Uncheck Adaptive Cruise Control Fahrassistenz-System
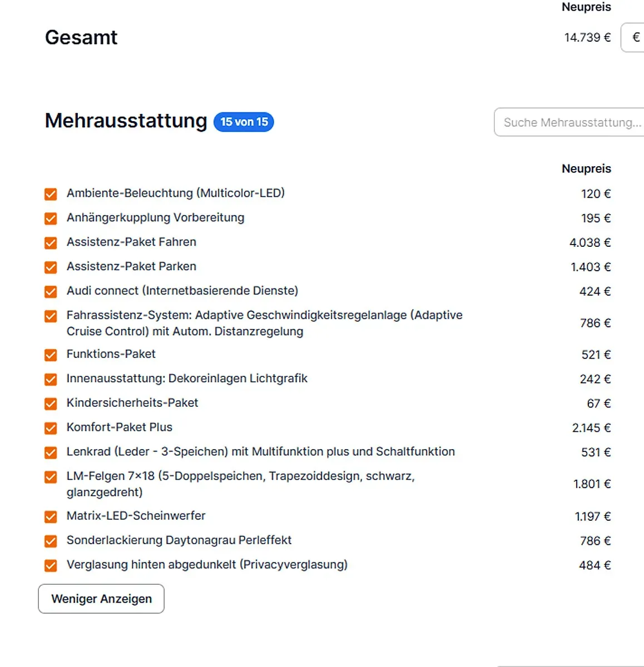Viewport: 644px width, 667px height. pos(51,316)
